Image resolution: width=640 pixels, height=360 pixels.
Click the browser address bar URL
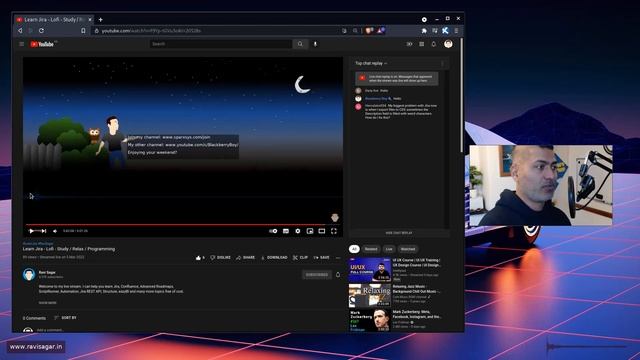coord(151,31)
